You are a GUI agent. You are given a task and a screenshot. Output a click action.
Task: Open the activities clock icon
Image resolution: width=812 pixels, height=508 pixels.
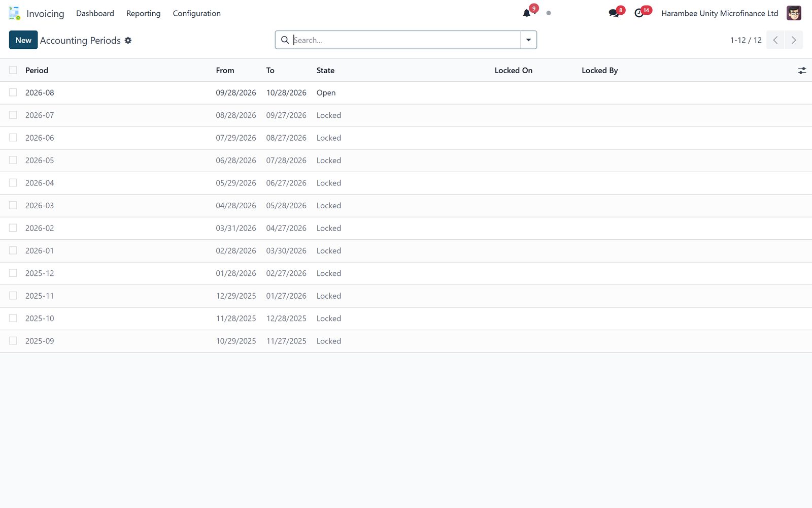639,13
